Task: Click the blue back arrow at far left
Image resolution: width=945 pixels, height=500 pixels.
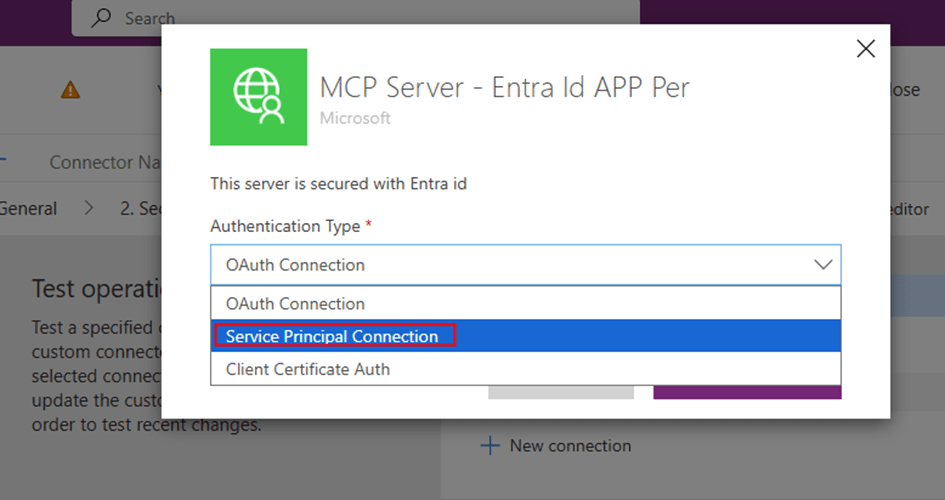Action: (x=3, y=161)
